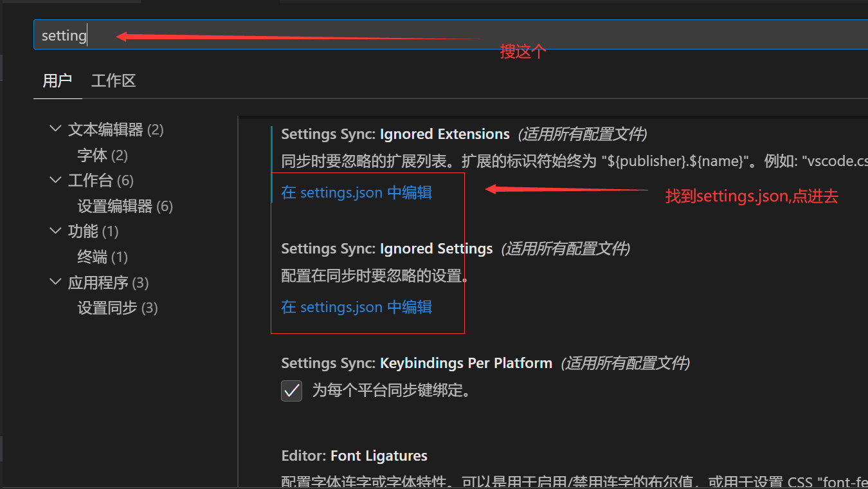Click the 配置字体连字或字体特性 description text
The image size is (868, 489).
(574, 481)
